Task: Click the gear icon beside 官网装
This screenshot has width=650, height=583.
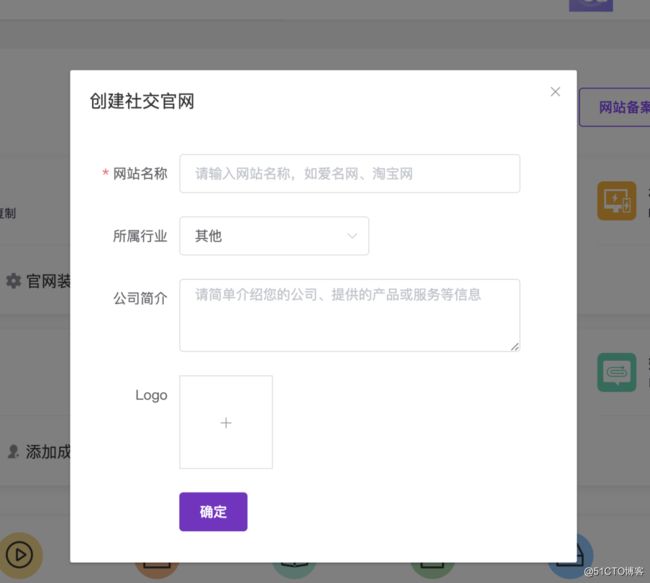Action: pos(13,281)
